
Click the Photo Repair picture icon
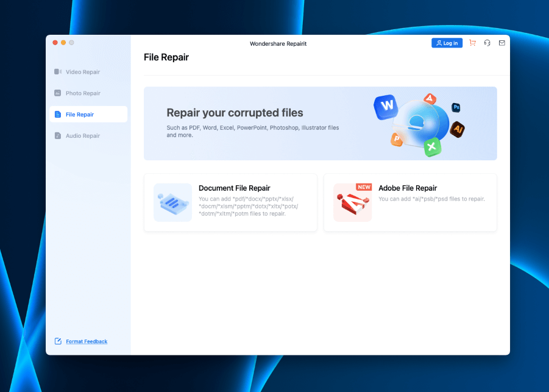pos(58,93)
